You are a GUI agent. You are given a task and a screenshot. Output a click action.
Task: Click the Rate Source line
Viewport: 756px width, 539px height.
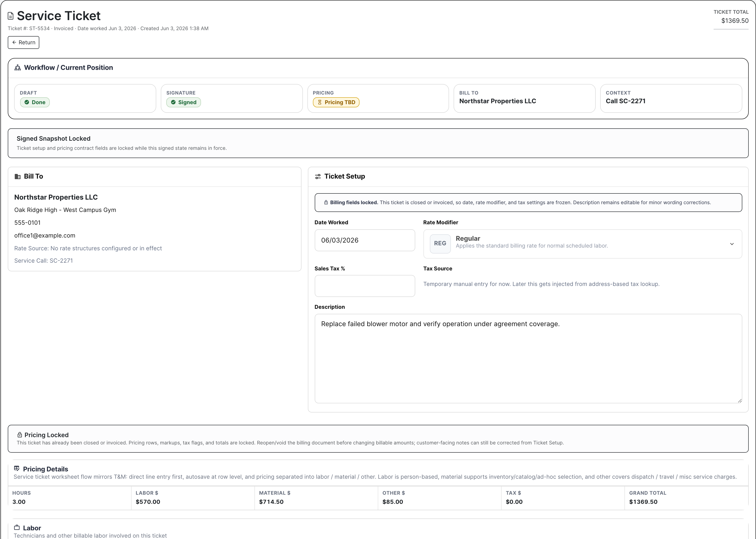pyautogui.click(x=88, y=248)
